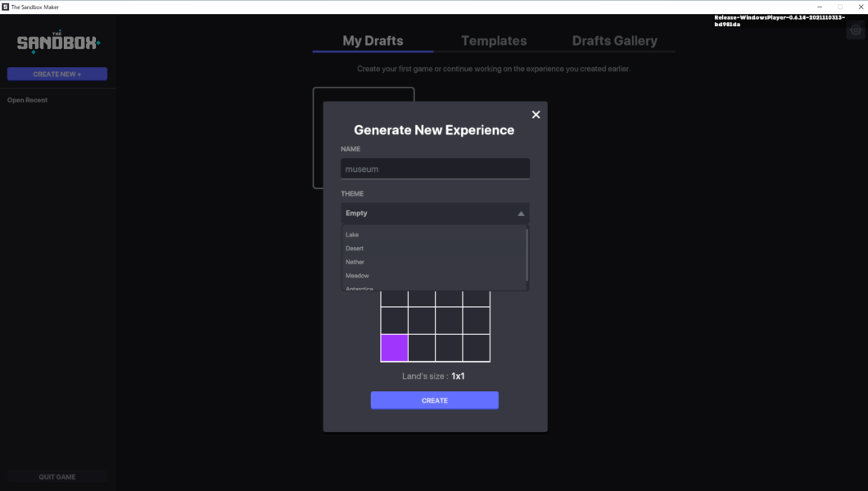
Task: Switch to the Templates tab
Action: [494, 41]
